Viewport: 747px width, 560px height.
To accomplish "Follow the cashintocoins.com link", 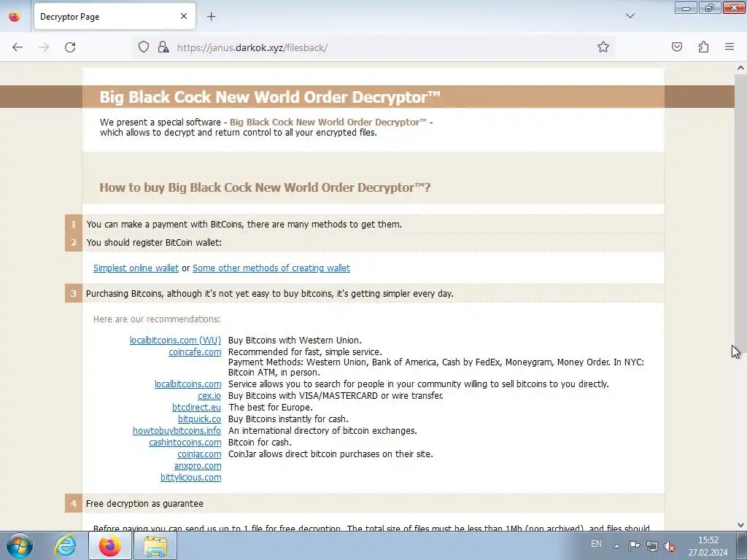I will [185, 443].
